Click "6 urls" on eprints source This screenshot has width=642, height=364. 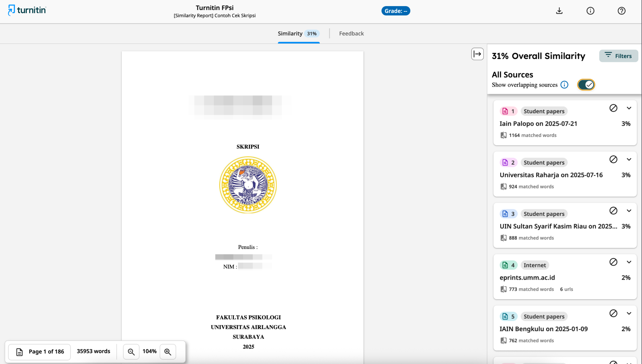click(567, 289)
